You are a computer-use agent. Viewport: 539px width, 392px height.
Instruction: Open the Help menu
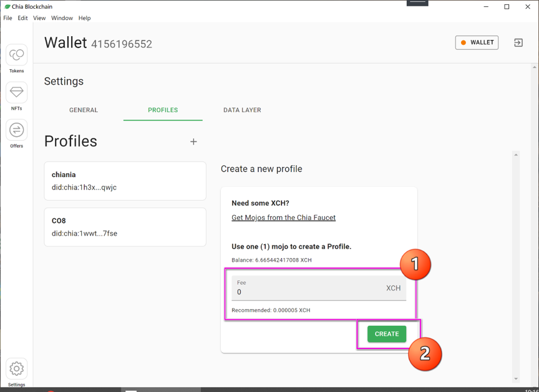(x=85, y=18)
